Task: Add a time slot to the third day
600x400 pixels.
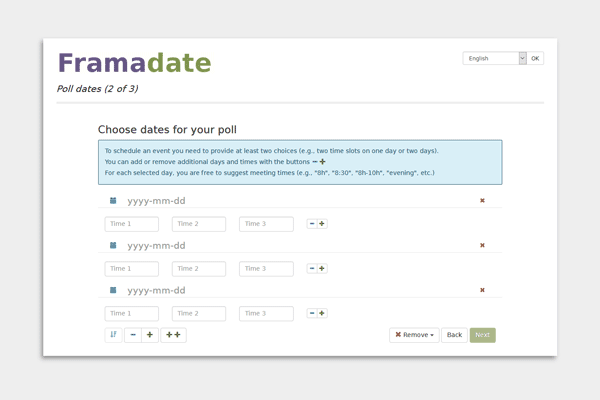Action: 322,313
